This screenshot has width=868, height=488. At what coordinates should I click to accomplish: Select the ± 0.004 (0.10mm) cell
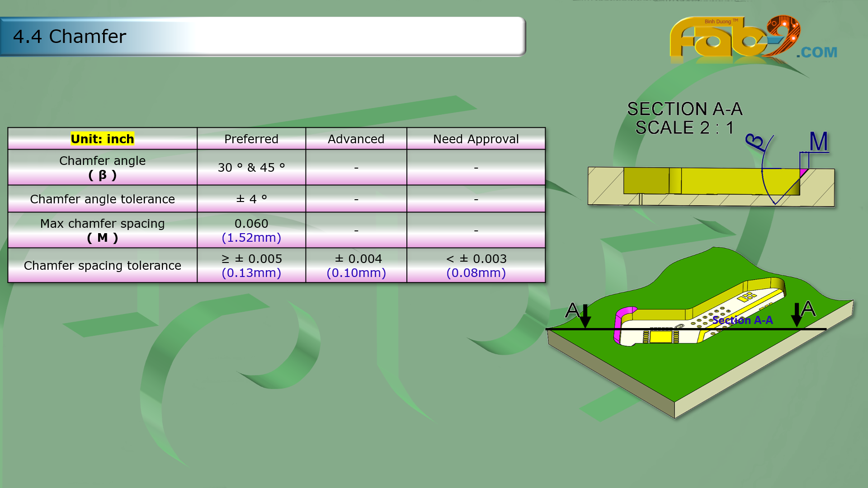click(x=356, y=265)
